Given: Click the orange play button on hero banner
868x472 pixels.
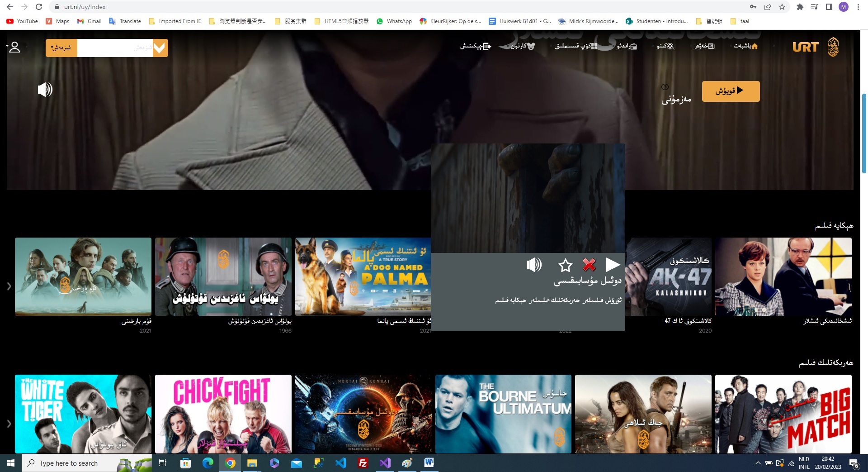Looking at the screenshot, I should [730, 91].
